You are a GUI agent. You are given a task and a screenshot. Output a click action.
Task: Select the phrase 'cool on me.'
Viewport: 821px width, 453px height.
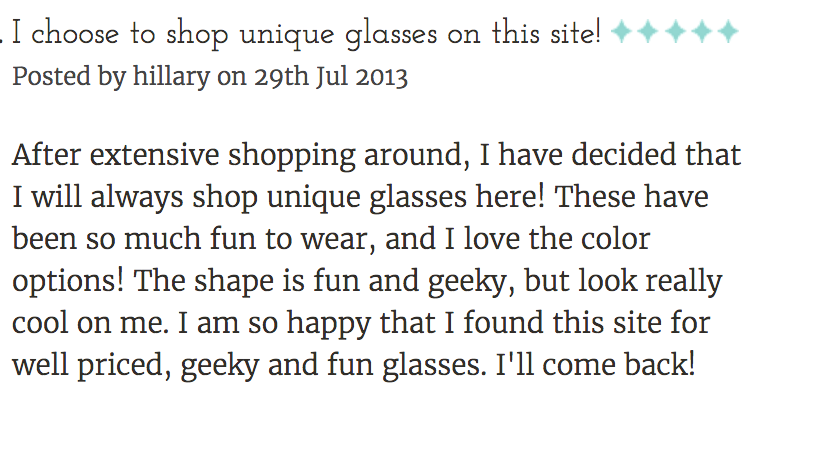pyautogui.click(x=91, y=323)
